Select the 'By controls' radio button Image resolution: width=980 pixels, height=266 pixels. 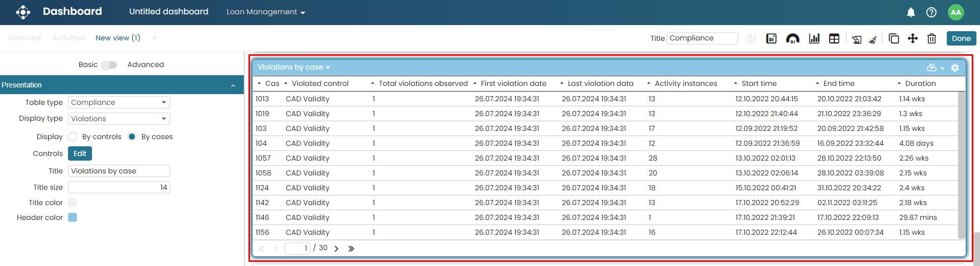73,137
